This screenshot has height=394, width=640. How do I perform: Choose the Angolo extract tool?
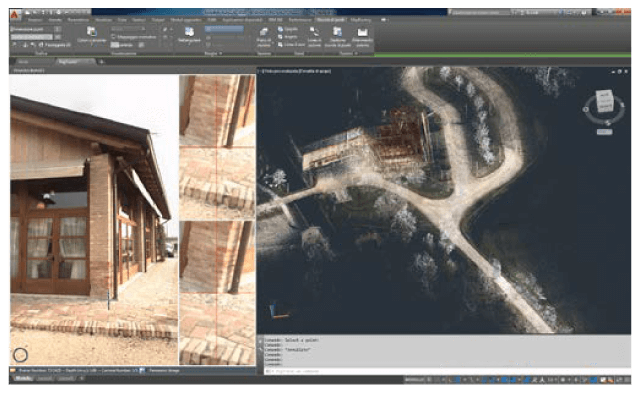(288, 37)
